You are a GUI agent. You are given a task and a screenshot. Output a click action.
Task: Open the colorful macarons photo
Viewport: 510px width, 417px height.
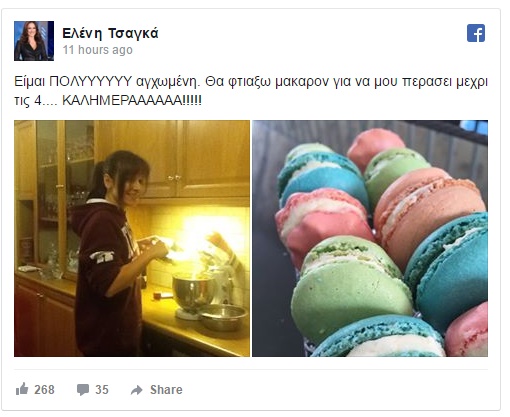[370, 238]
